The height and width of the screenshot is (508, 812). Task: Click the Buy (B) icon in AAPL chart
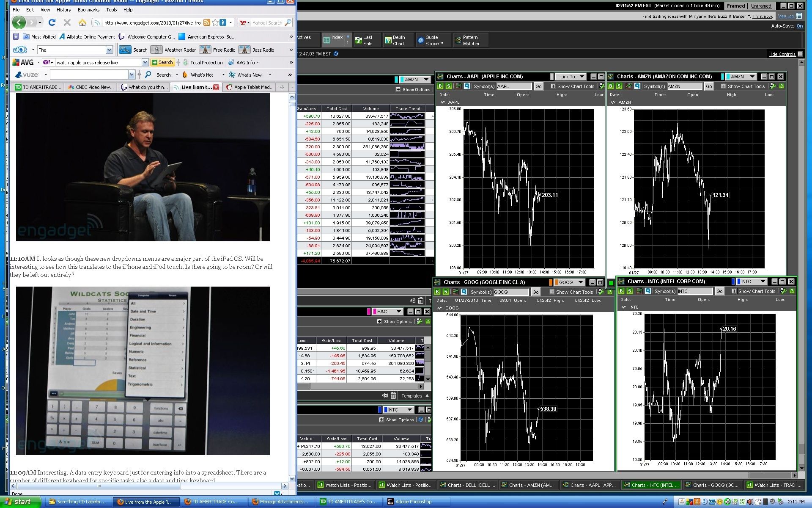[440, 86]
